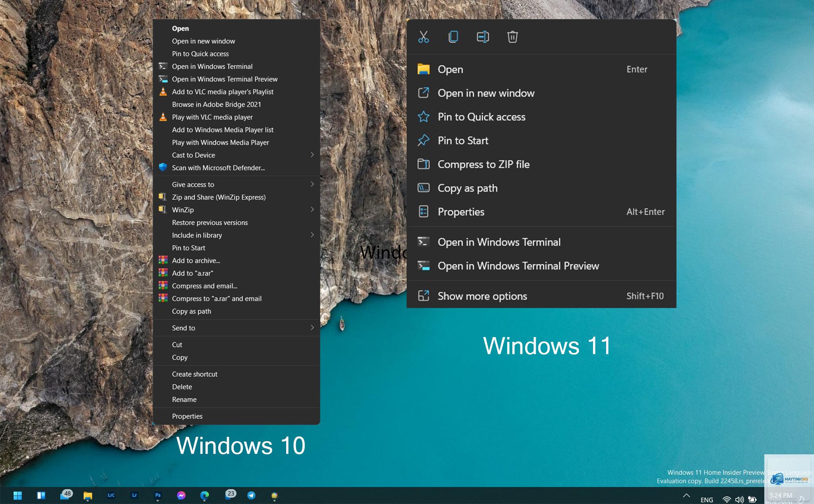Image resolution: width=814 pixels, height=504 pixels.
Task: Click the WinZip icon beside Zip and Share
Action: 163,197
